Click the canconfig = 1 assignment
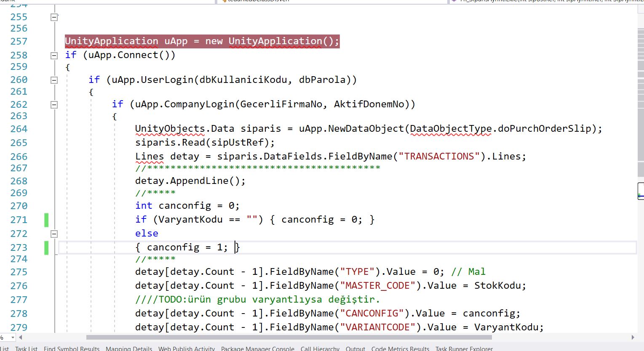The height and width of the screenshot is (351, 644). tap(187, 247)
